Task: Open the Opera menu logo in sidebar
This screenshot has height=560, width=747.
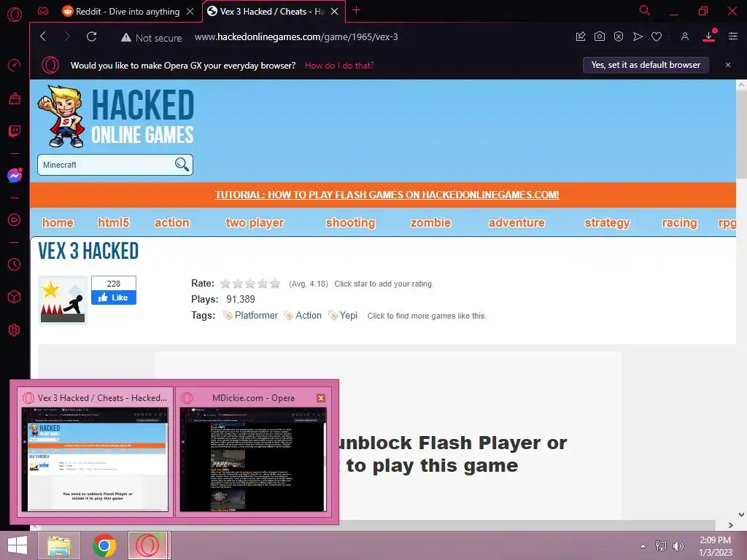Action: [15, 15]
